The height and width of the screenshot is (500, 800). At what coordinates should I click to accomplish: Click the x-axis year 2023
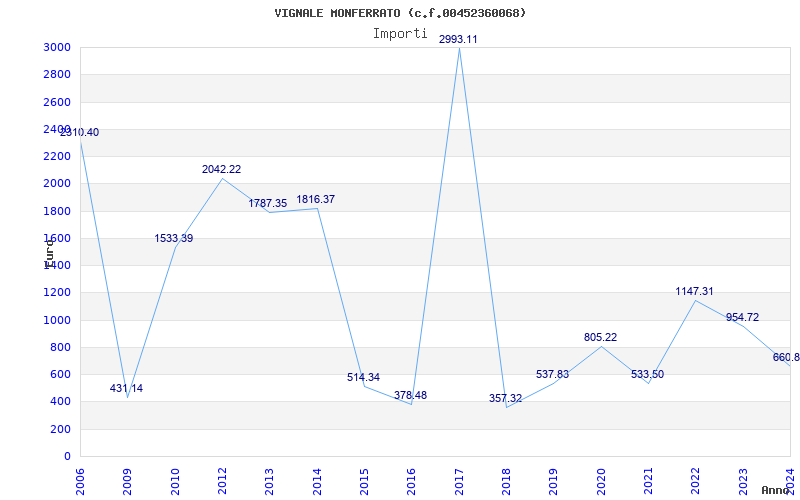tap(743, 480)
